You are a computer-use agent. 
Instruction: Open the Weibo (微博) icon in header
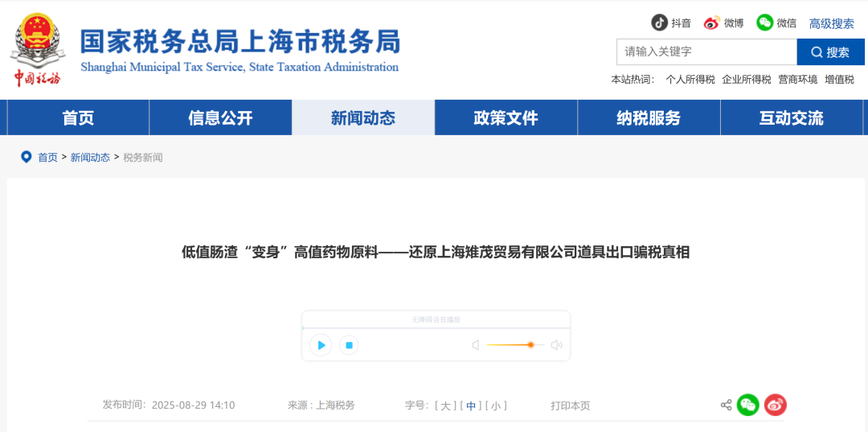(x=712, y=23)
